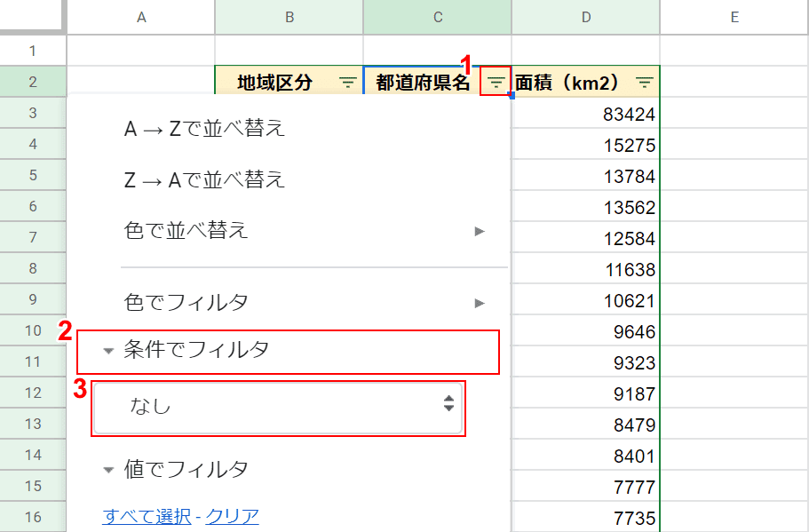Select the cell containing 13562
809x532 pixels.
coord(585,206)
